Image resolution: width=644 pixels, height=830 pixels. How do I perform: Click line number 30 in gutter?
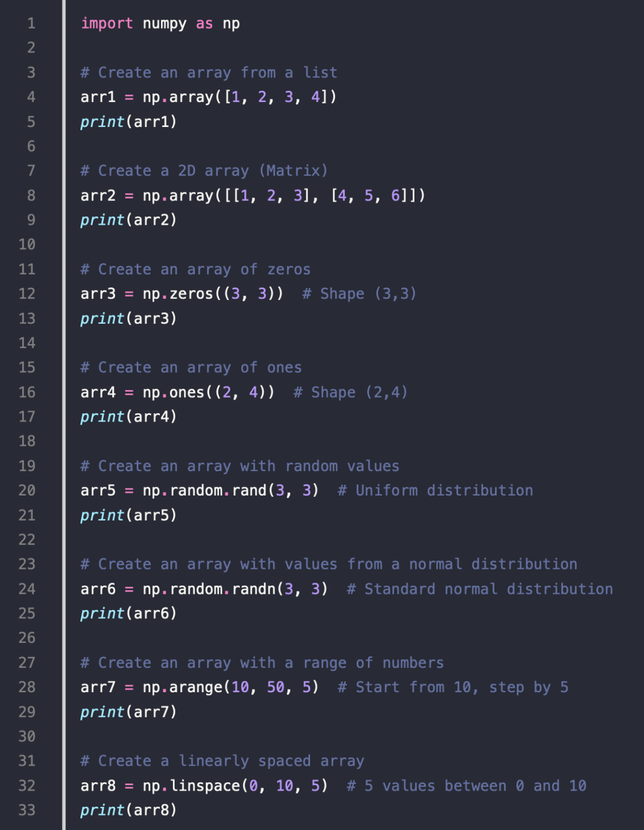[x=27, y=736]
